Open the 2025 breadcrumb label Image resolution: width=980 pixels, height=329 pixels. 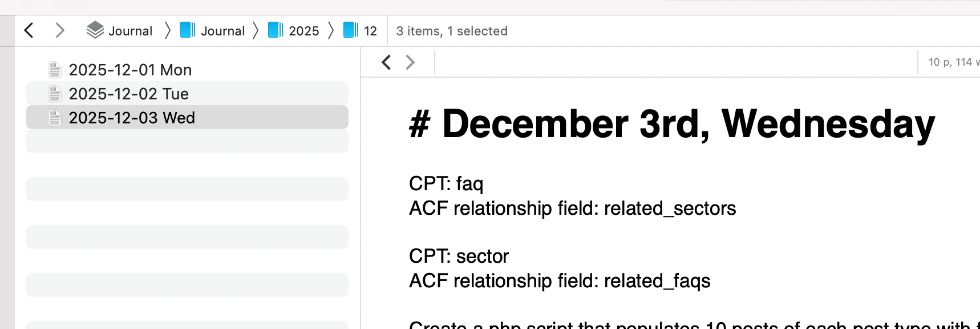coord(303,31)
